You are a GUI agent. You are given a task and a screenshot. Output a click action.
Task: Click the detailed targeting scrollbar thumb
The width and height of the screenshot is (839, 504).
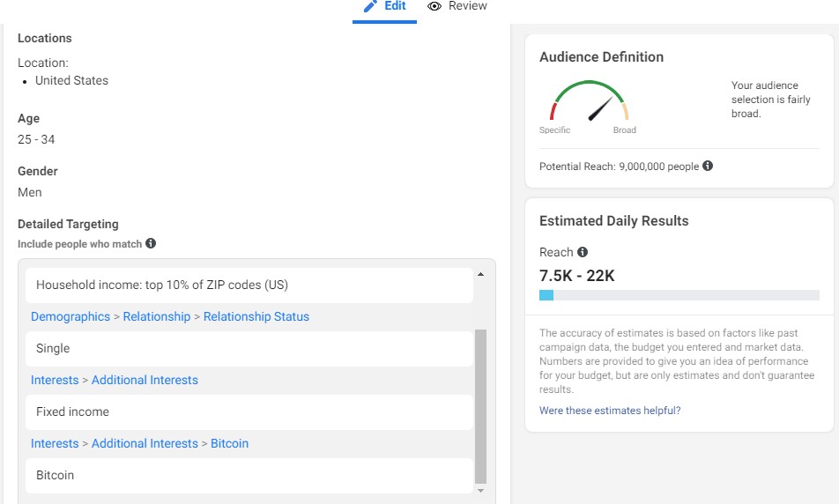click(480, 405)
